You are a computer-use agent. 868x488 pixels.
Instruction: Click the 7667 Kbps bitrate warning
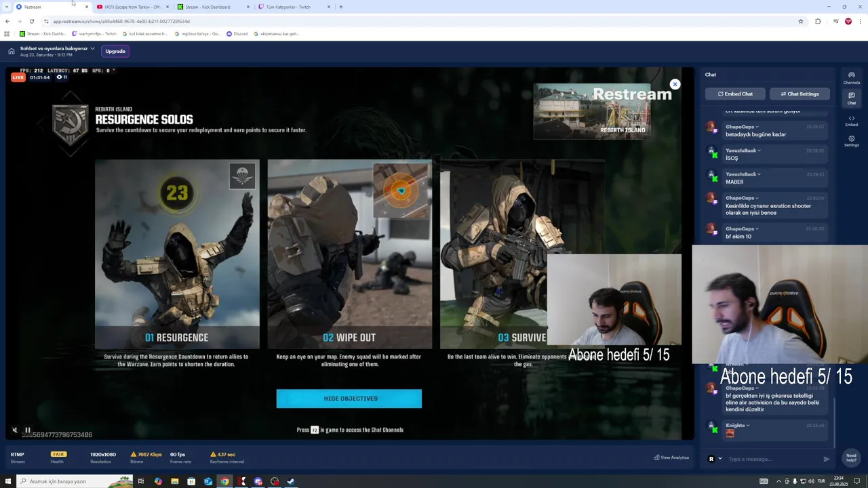point(148,454)
